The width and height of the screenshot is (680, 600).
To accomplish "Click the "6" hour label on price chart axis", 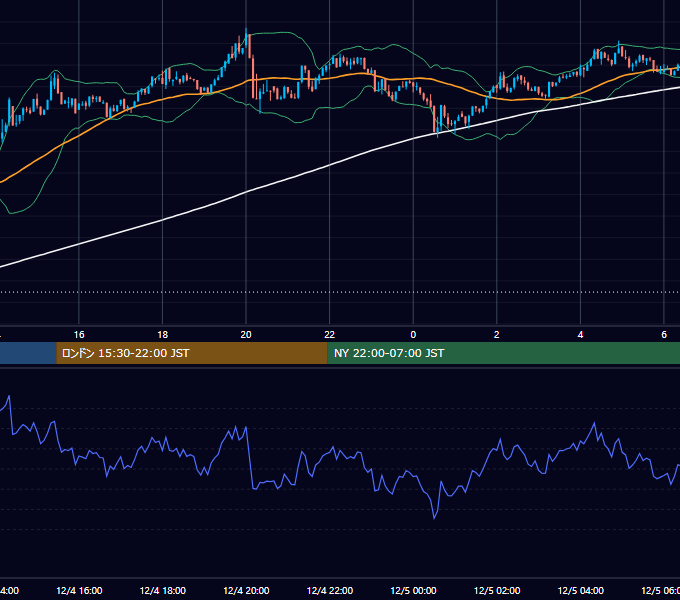I will click(664, 335).
